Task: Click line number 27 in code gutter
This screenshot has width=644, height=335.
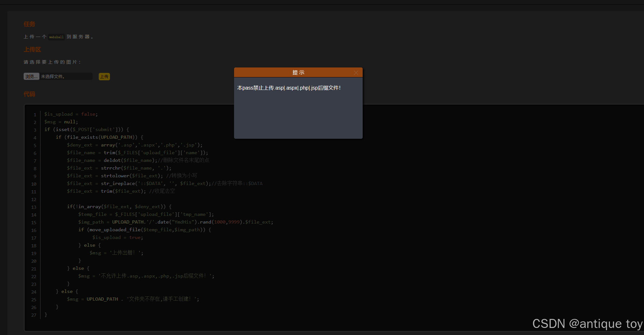Action: click(x=34, y=315)
